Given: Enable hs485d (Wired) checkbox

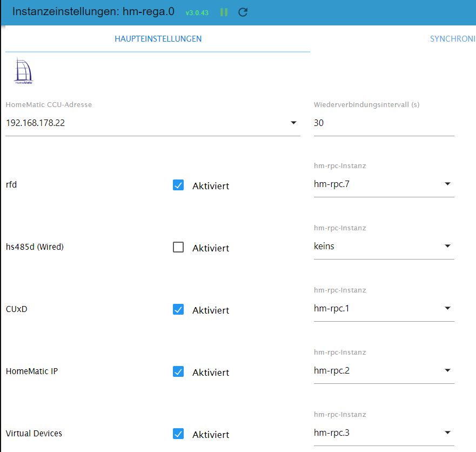Looking at the screenshot, I should pos(178,247).
